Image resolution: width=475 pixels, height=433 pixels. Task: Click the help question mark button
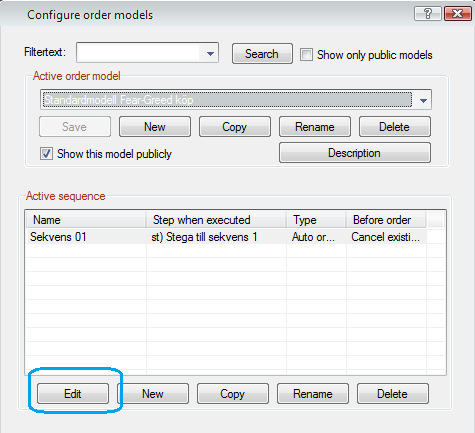click(428, 14)
